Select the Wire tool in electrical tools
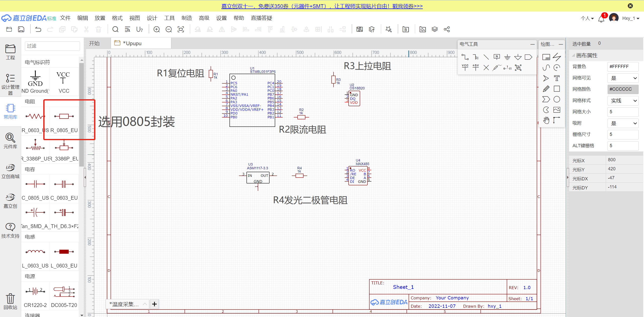Image resolution: width=644 pixels, height=317 pixels. [x=465, y=57]
